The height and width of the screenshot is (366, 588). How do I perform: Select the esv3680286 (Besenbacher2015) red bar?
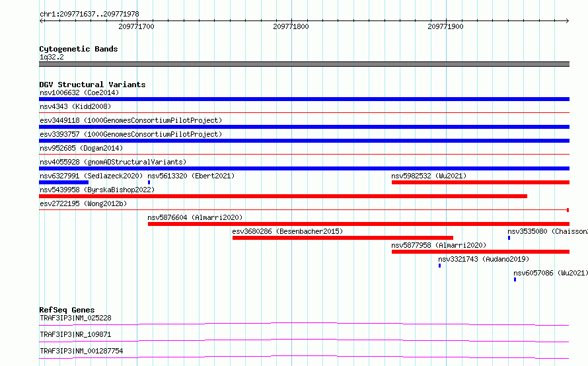click(x=343, y=238)
